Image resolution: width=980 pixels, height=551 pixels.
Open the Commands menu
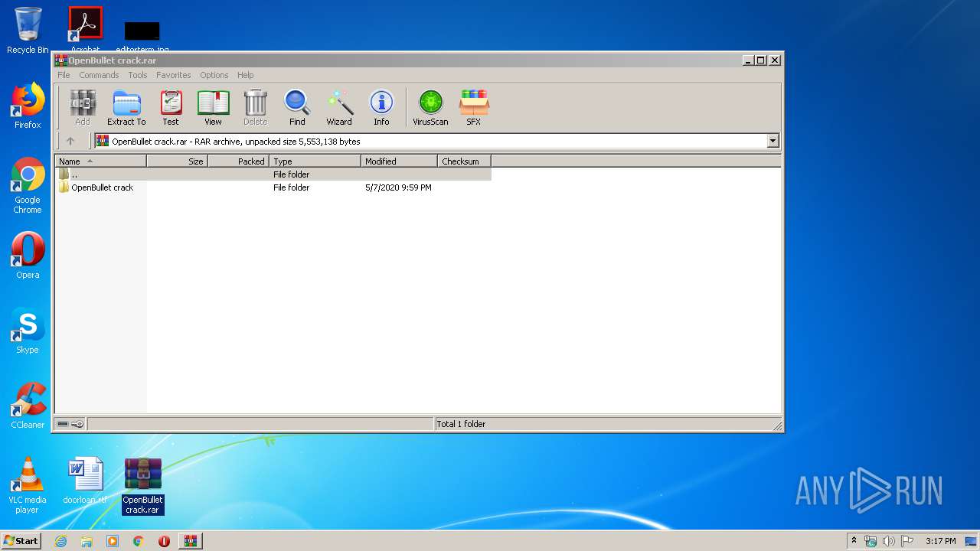[99, 75]
